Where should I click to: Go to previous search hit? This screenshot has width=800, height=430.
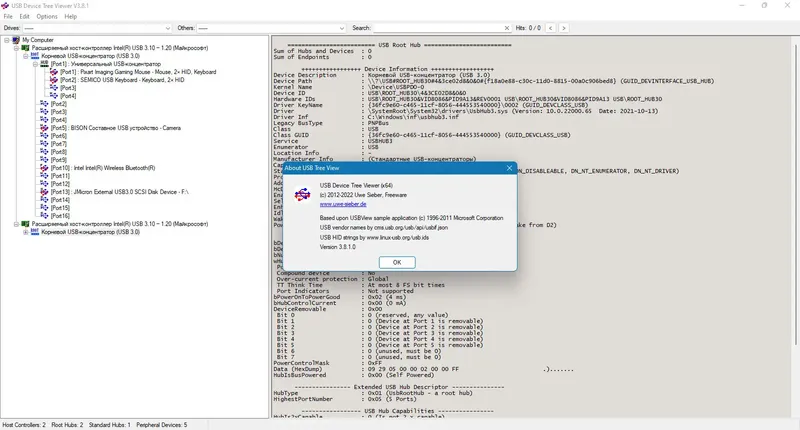pos(551,28)
